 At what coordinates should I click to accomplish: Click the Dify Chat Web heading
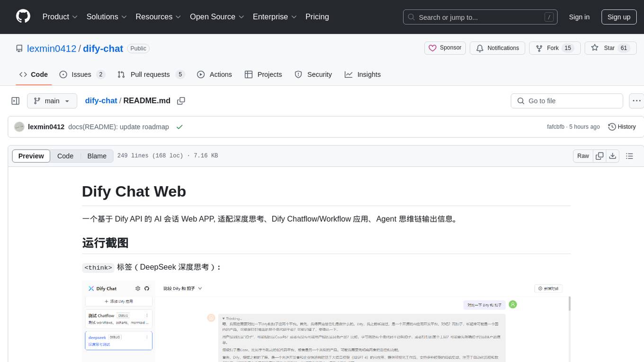134,191
